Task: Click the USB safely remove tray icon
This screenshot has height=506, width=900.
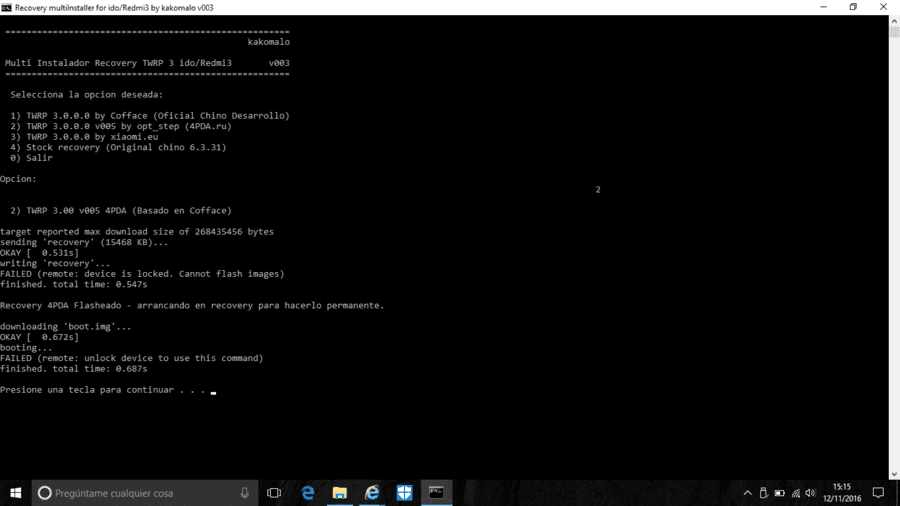Action: (763, 493)
